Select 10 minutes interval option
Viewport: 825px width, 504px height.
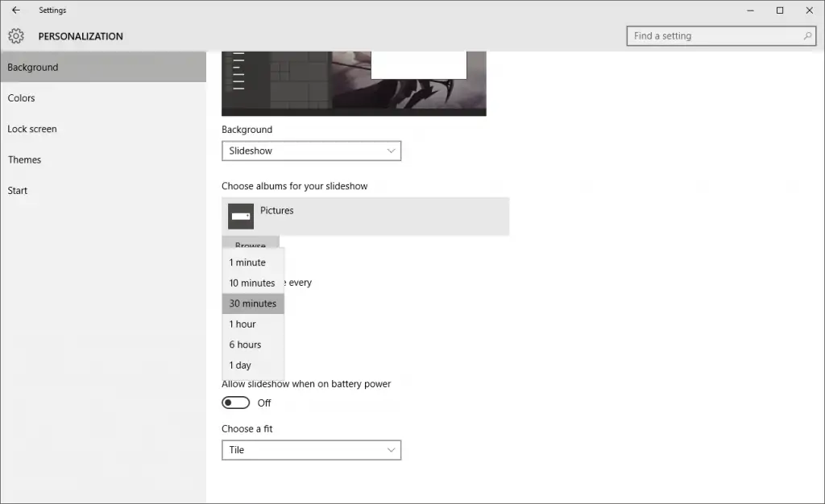coord(253,283)
